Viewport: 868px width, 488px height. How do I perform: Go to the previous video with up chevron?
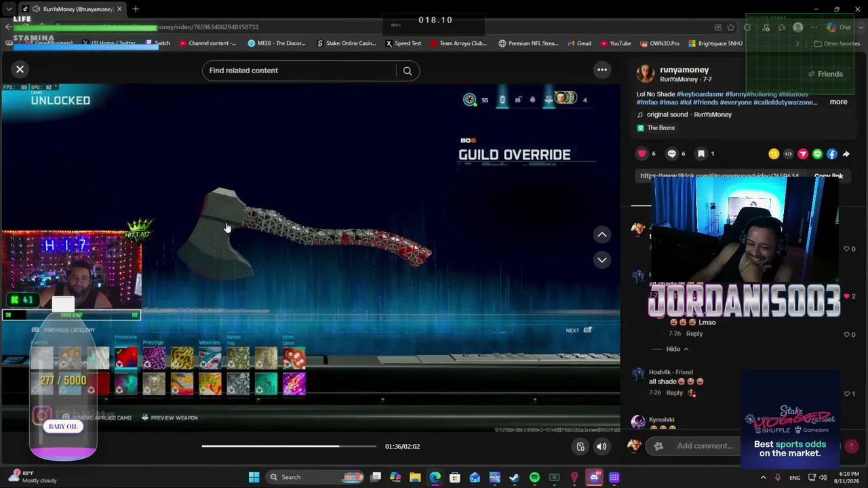point(601,235)
